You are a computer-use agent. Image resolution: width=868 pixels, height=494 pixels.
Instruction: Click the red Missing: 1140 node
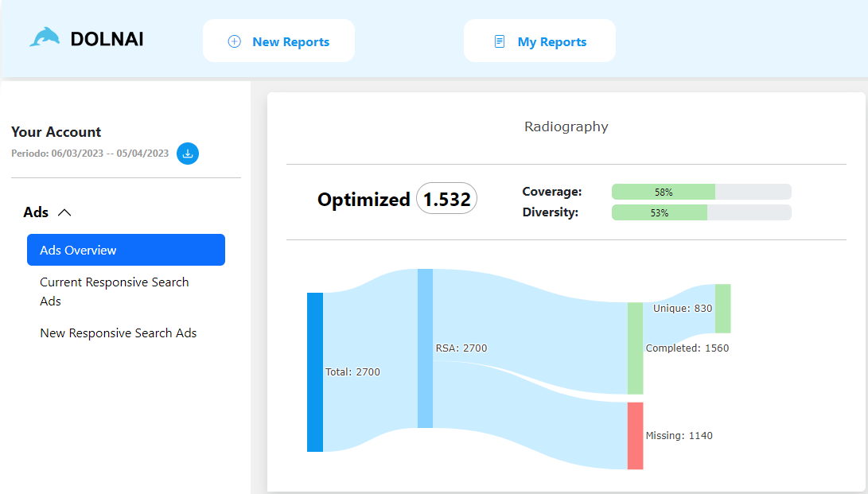636,435
